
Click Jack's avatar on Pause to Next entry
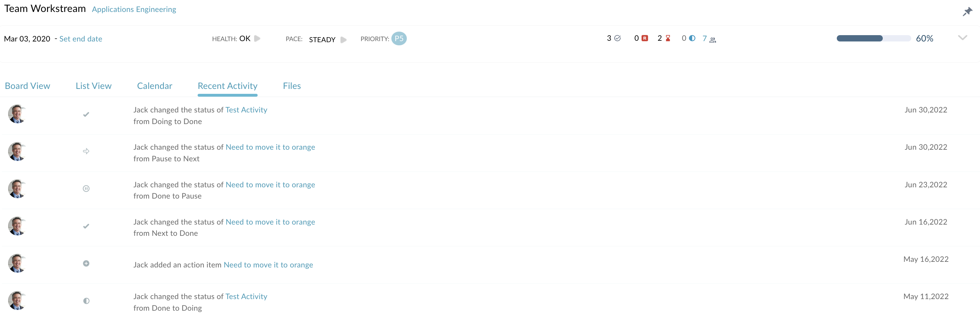point(17,151)
